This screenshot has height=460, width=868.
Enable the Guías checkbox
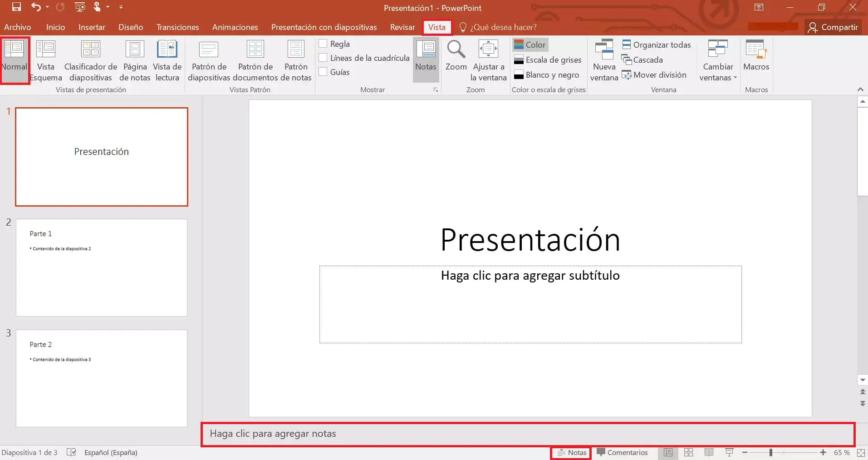(323, 72)
